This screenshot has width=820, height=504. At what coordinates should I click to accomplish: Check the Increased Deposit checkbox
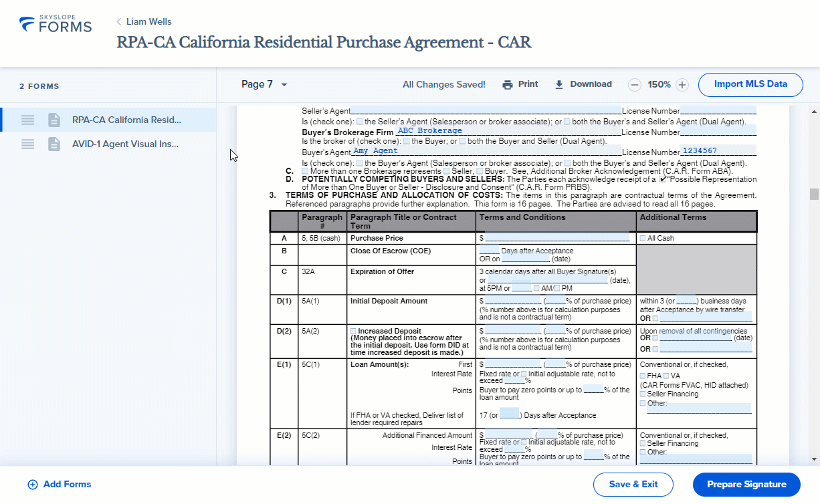[353, 331]
